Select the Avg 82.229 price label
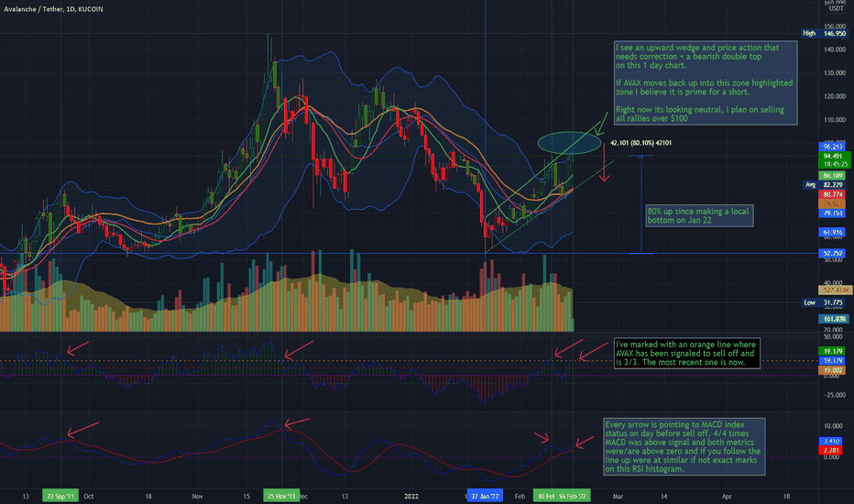The height and width of the screenshot is (504, 854). (x=825, y=185)
